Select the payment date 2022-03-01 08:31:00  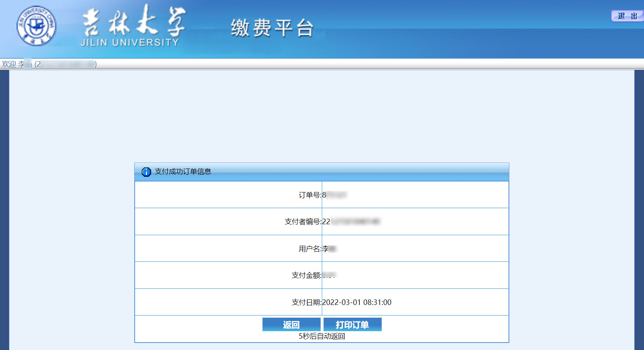357,303
